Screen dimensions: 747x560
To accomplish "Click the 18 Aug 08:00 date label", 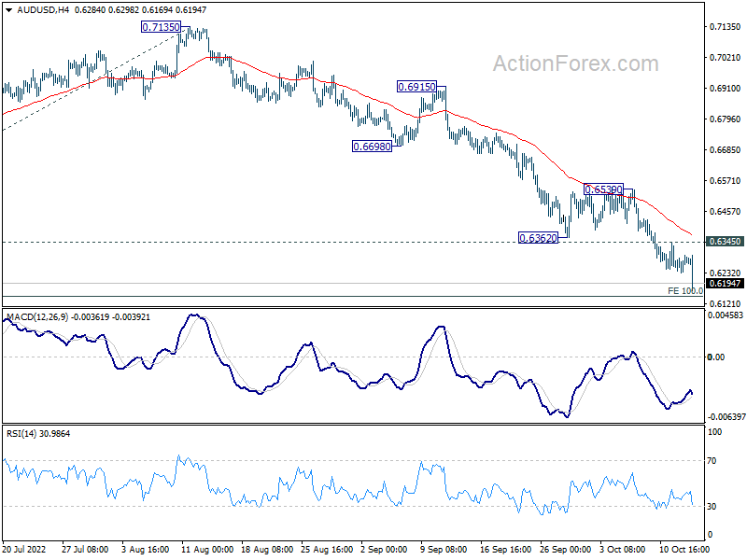I will tap(267, 549).
